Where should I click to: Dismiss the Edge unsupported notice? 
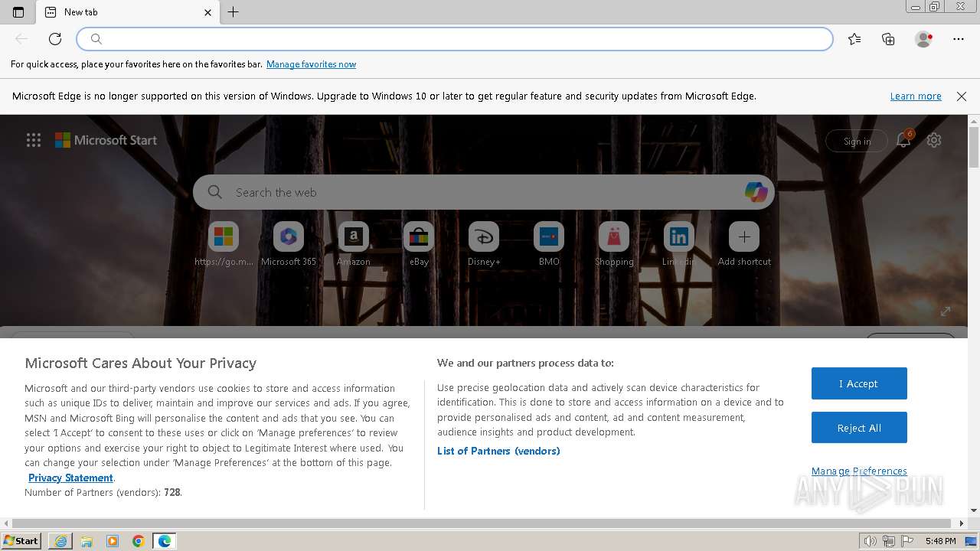[962, 96]
